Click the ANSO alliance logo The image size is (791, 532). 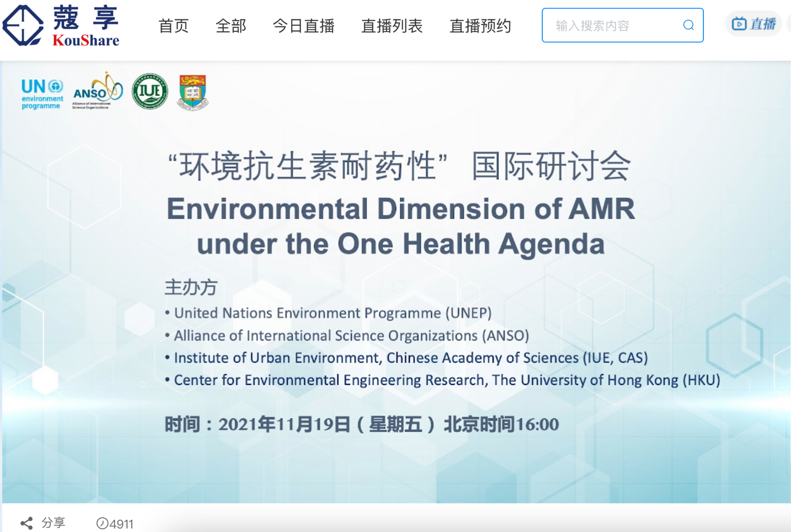[97, 91]
